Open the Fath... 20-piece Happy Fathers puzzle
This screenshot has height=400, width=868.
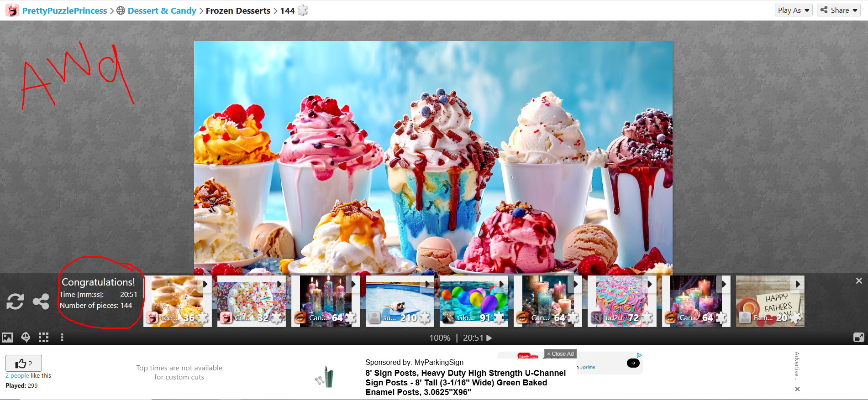(x=770, y=301)
